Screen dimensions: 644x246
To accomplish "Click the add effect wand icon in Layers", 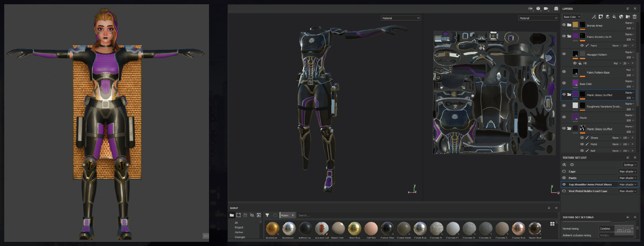I will (x=594, y=17).
